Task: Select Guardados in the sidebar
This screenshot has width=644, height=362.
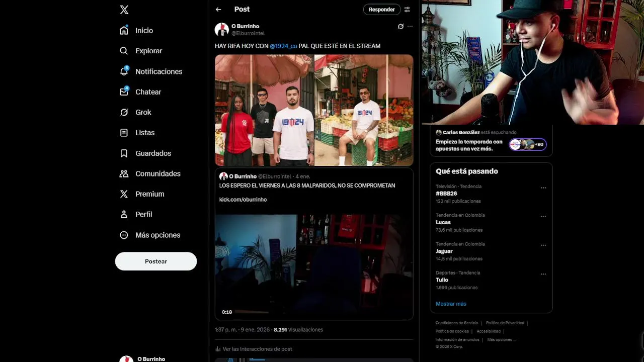Action: 153,153
